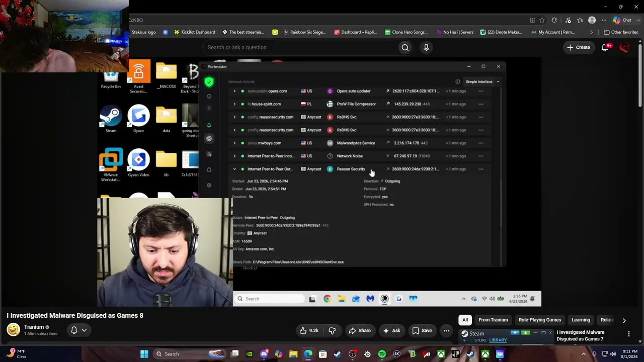Viewport: 644px width, 362px height.
Task: Favorite this page with the star icon
Action: tap(542, 20)
